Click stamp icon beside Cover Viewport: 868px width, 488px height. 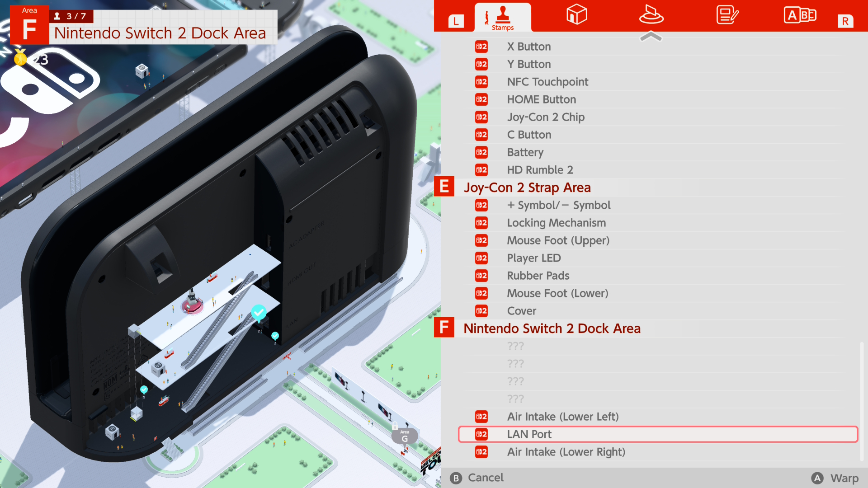(x=481, y=311)
